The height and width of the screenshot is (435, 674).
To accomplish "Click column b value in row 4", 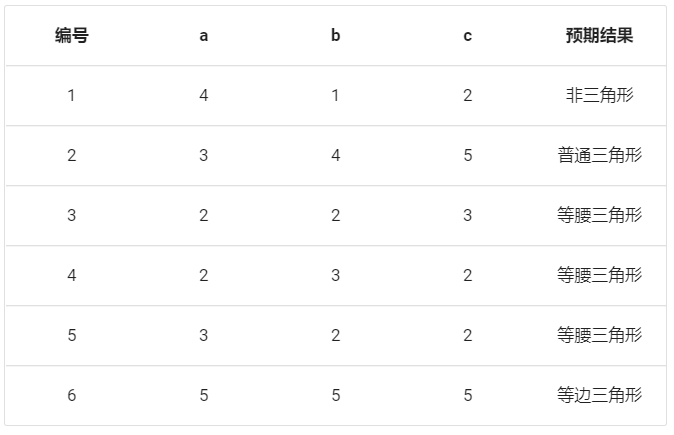I will pos(336,275).
